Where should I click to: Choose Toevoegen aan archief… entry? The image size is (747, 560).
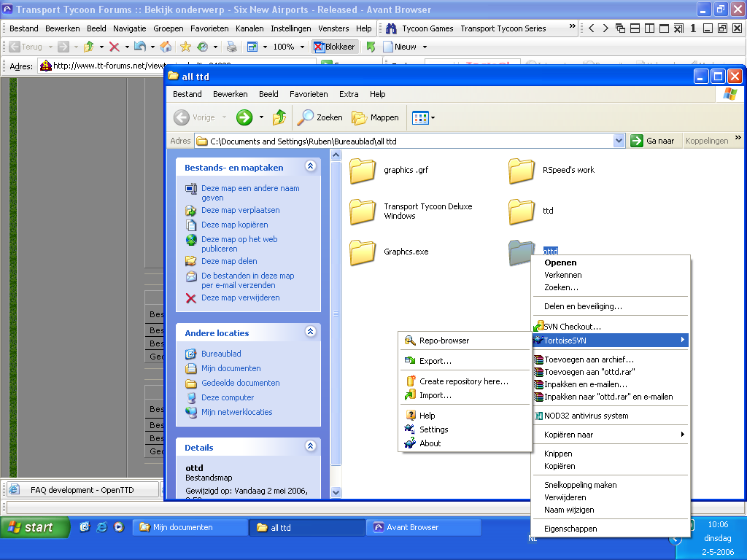[611, 359]
